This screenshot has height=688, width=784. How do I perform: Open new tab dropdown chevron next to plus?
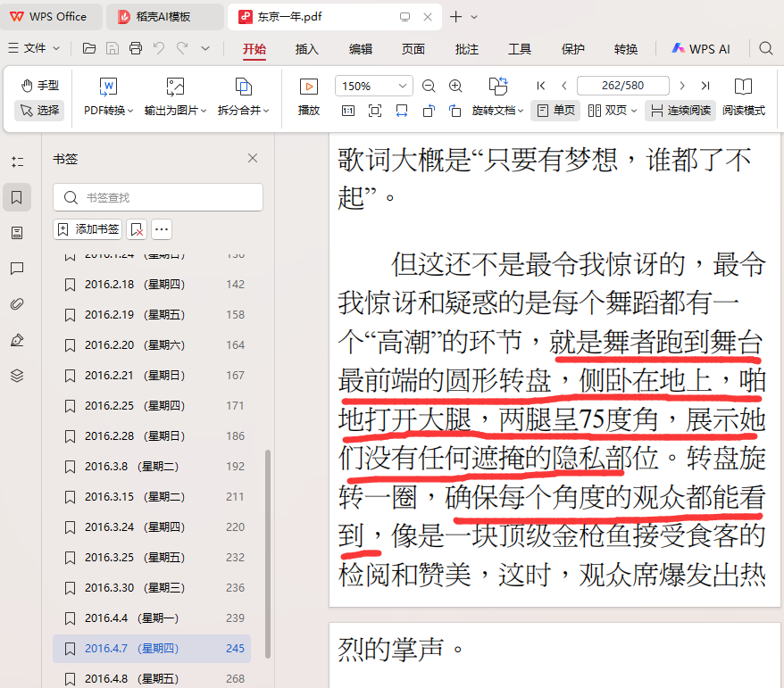[x=474, y=17]
